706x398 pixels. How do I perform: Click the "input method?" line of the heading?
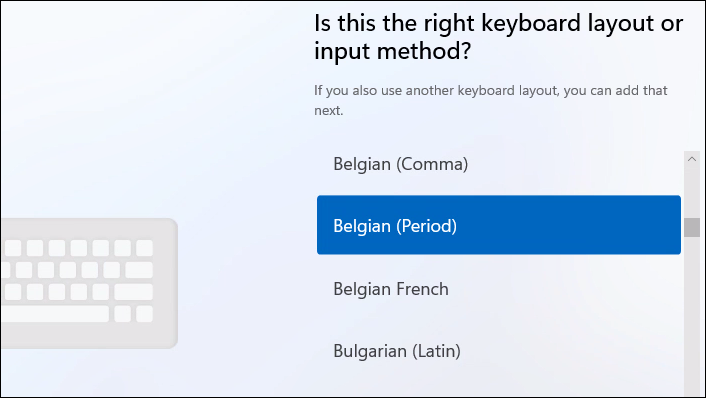coord(392,50)
